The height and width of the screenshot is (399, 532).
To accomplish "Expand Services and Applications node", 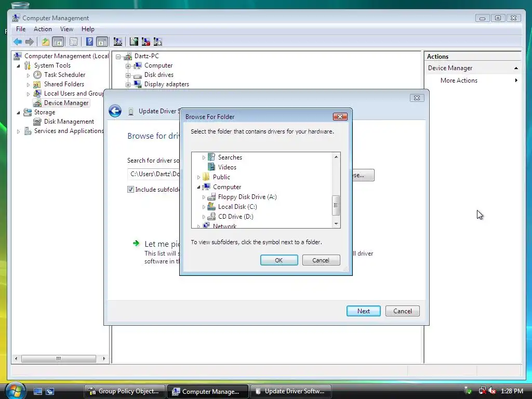I will (18, 131).
